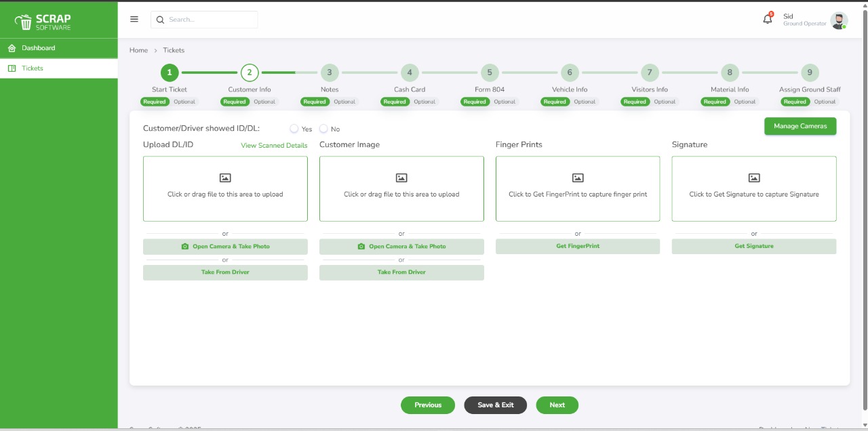The width and height of the screenshot is (868, 431).
Task: Select Tickets in the sidebar
Action: click(32, 68)
